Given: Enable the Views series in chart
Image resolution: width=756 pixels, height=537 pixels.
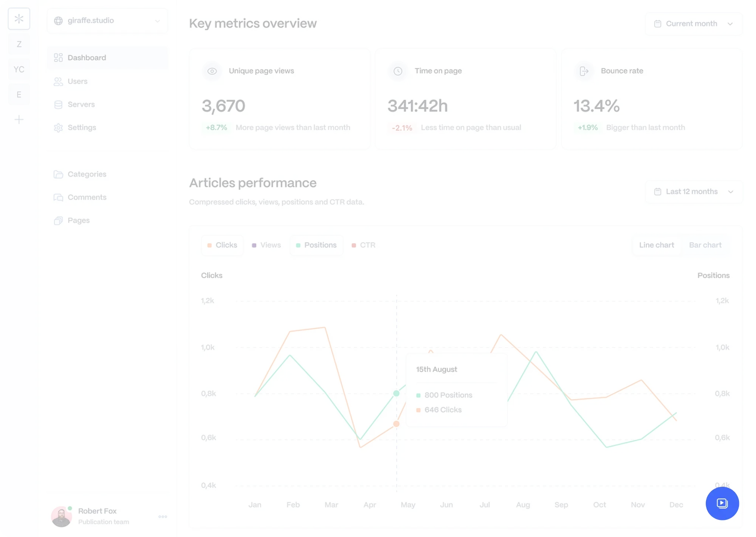Looking at the screenshot, I should 266,245.
